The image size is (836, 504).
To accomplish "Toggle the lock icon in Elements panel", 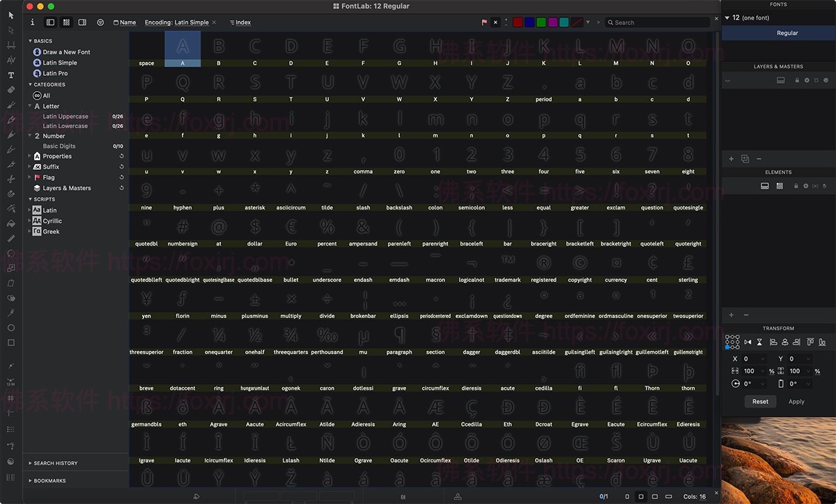I will 796,186.
